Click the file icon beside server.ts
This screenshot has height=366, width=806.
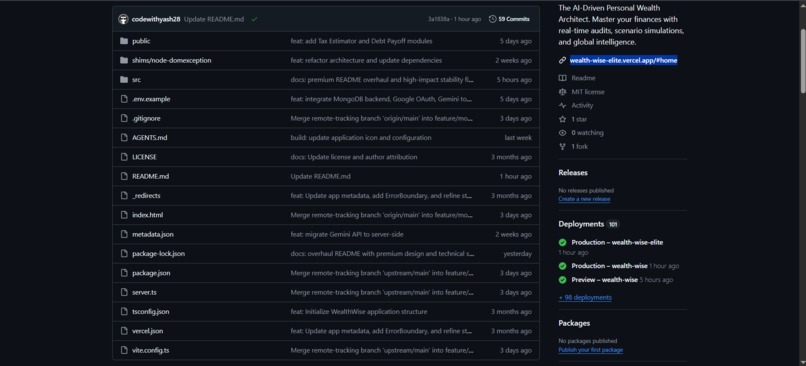[x=123, y=292]
